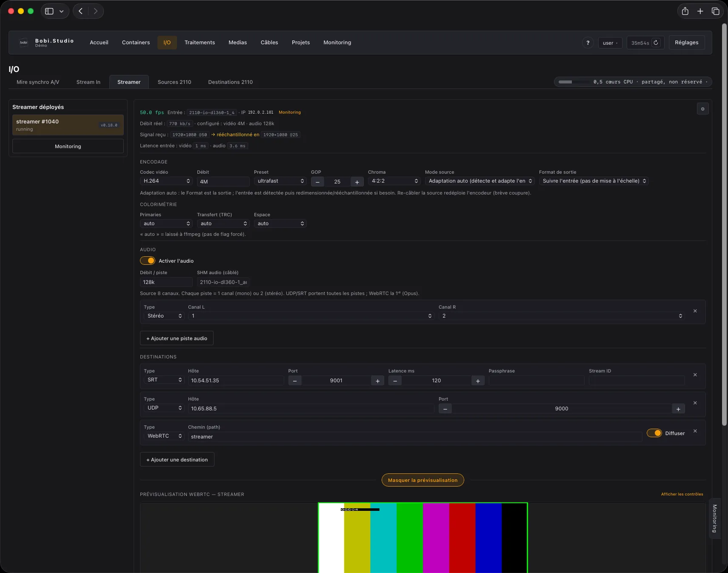The image size is (728, 573).
Task: Switch to the Stream In tab
Action: pos(89,82)
